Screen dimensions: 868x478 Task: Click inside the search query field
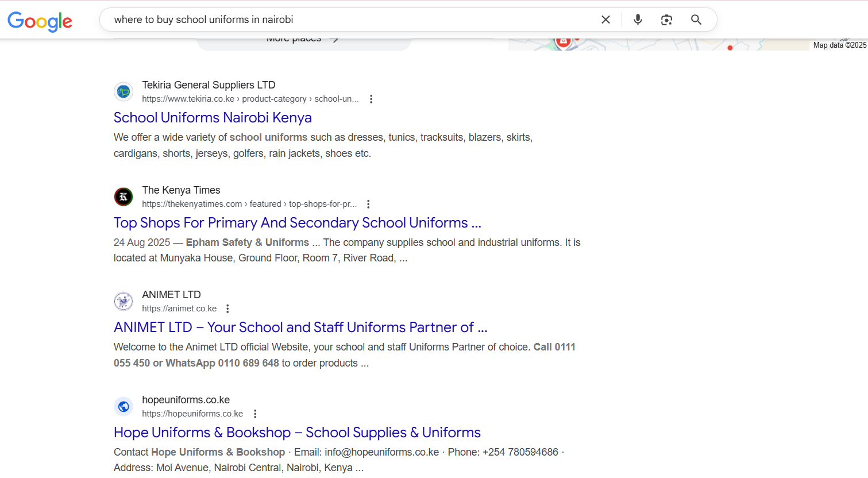(x=345, y=20)
